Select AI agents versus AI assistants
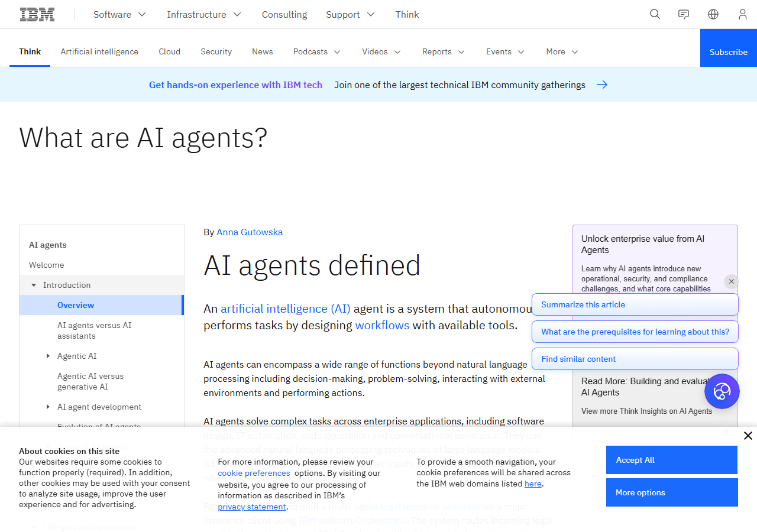The width and height of the screenshot is (757, 532). pos(102,330)
